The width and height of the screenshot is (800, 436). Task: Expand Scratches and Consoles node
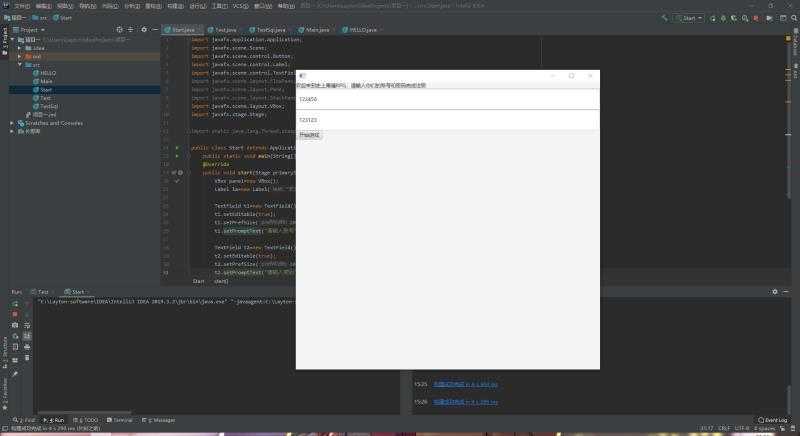[x=12, y=123]
